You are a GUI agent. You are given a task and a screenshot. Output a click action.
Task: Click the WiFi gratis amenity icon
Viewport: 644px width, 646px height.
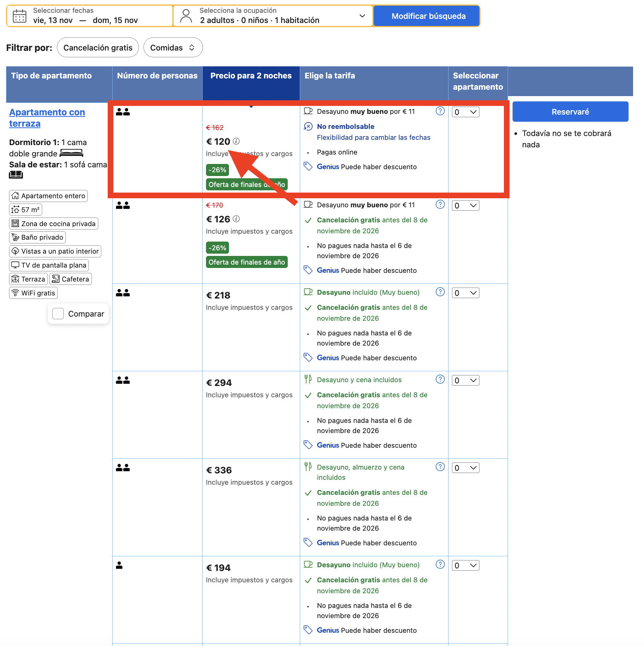click(15, 293)
